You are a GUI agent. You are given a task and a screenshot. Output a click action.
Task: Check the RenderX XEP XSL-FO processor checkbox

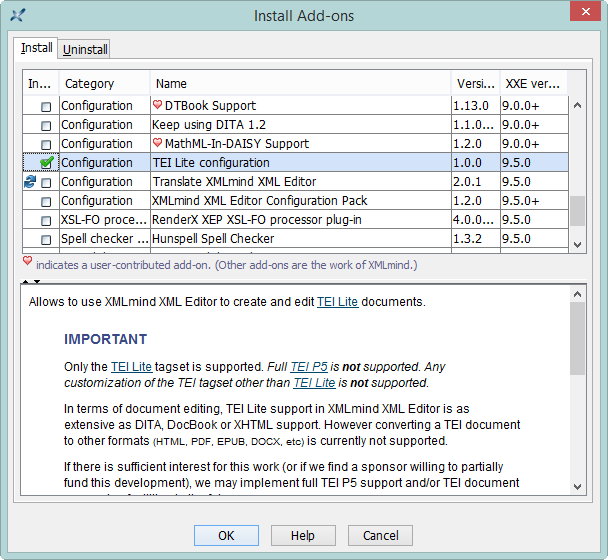[x=46, y=220]
